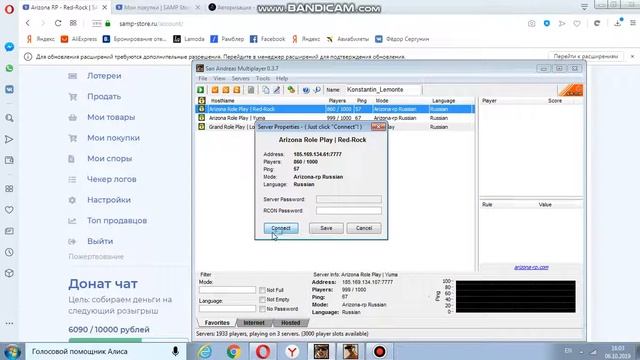Select the Favorites tab
The image size is (640, 360).
point(217,323)
